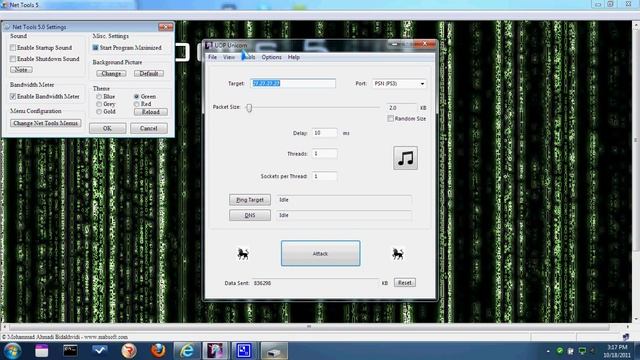Open the Port dropdown showing PSN (PS3)

399,84
